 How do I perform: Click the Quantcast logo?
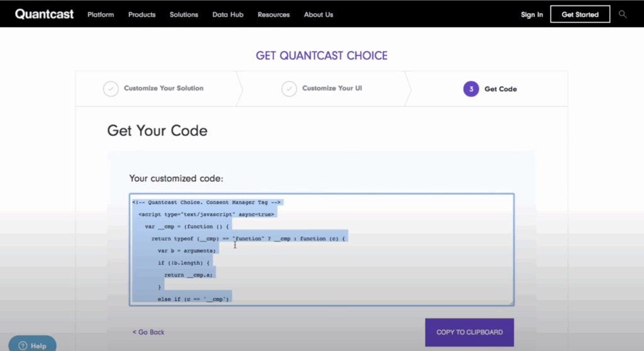(45, 14)
